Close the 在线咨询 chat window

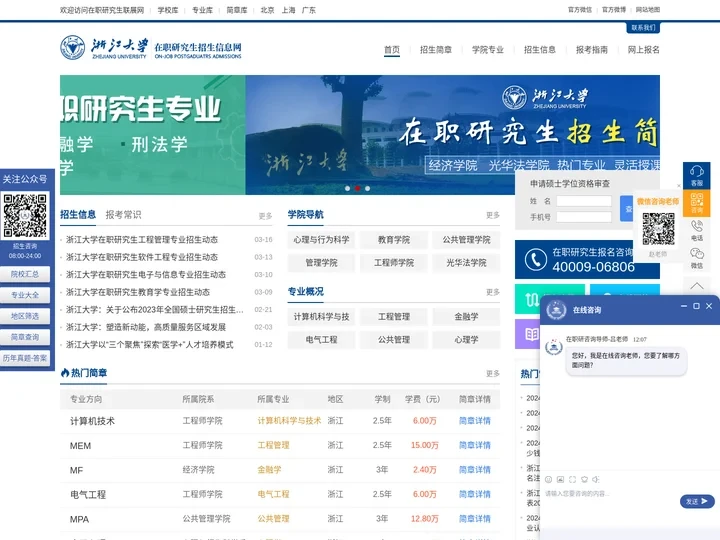[x=709, y=306]
